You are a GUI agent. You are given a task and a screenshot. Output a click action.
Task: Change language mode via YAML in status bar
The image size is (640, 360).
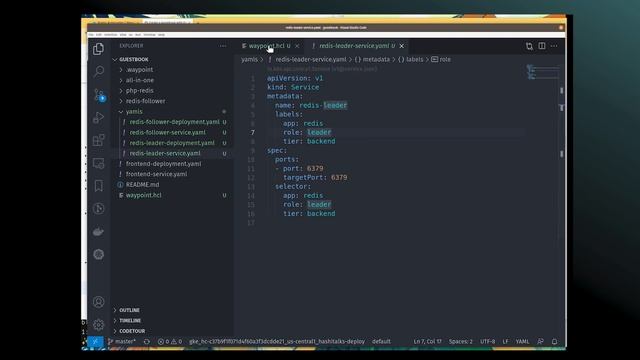click(x=522, y=342)
